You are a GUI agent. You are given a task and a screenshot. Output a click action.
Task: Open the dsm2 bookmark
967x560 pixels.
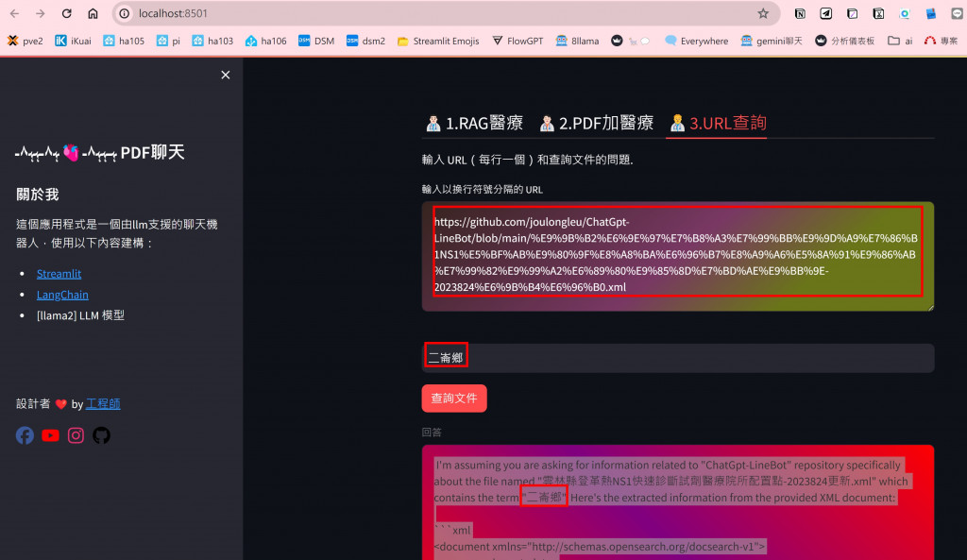pos(365,41)
